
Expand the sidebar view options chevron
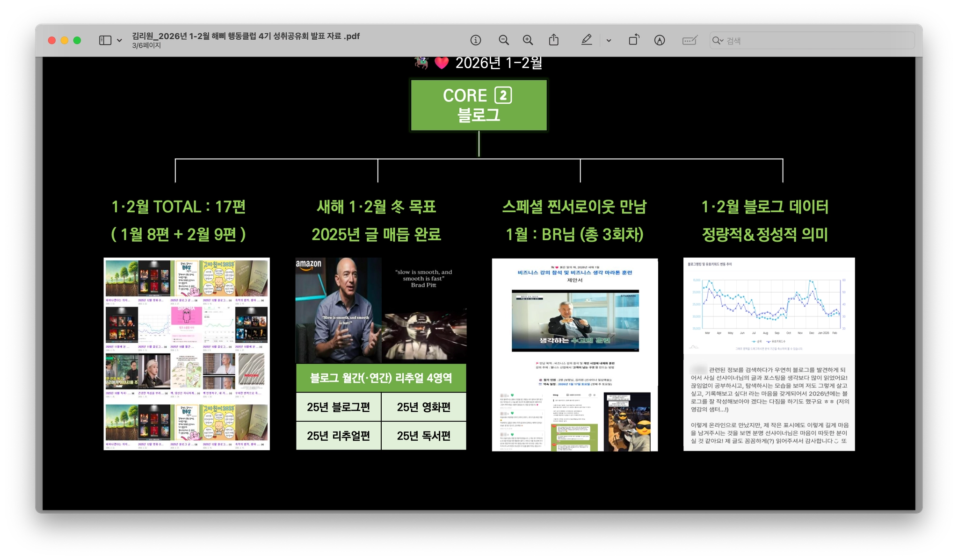coord(120,40)
